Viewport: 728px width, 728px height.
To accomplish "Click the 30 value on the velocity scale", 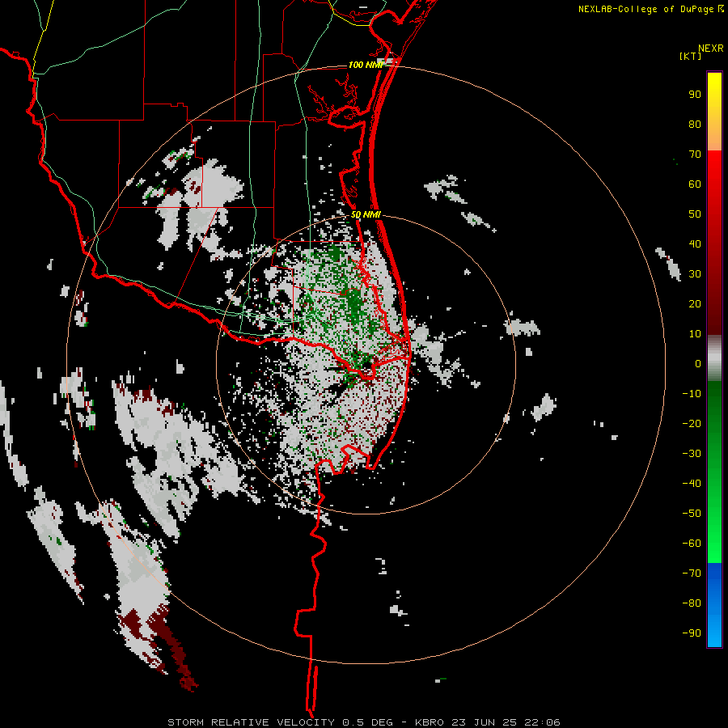I will 695,274.
